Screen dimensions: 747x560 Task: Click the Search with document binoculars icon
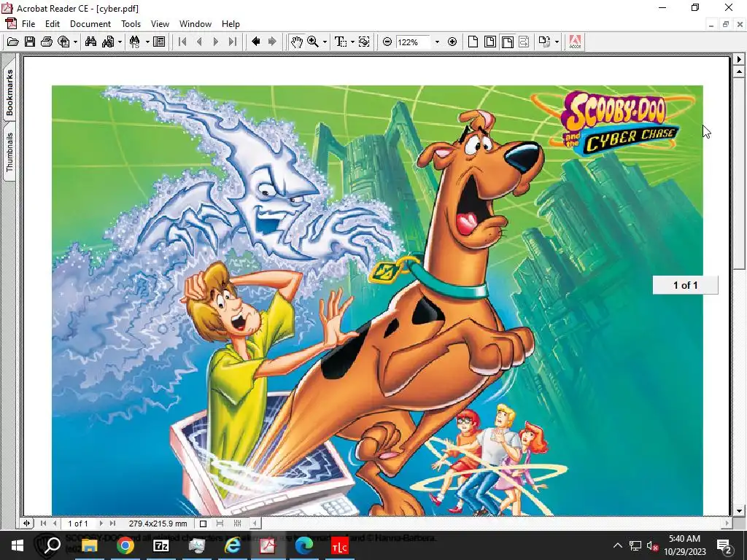pos(108,42)
